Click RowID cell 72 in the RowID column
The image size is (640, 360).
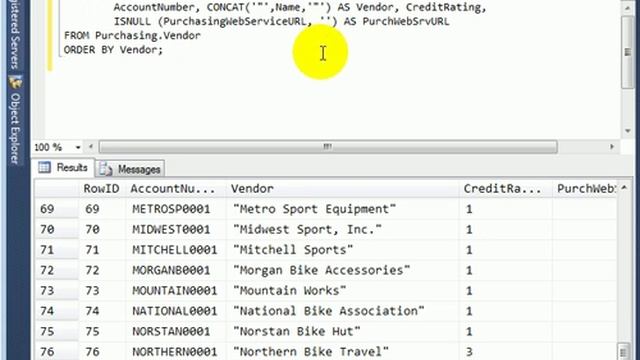tap(102, 270)
